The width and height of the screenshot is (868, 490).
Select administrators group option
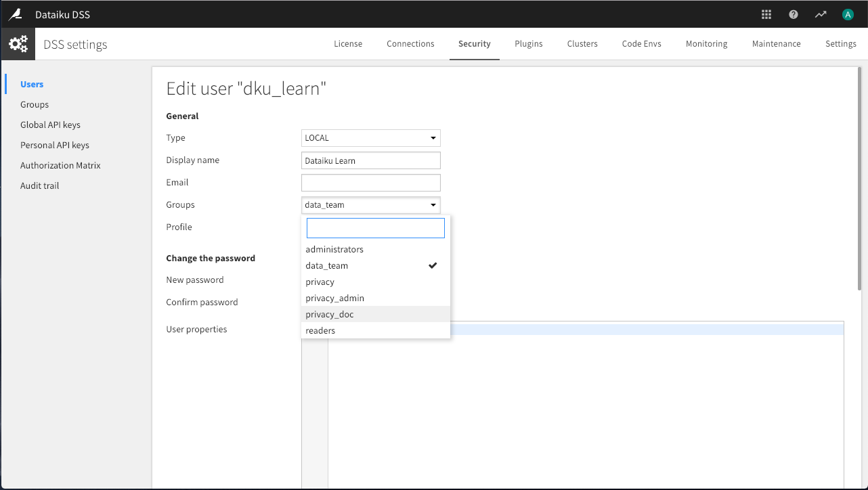coord(376,250)
